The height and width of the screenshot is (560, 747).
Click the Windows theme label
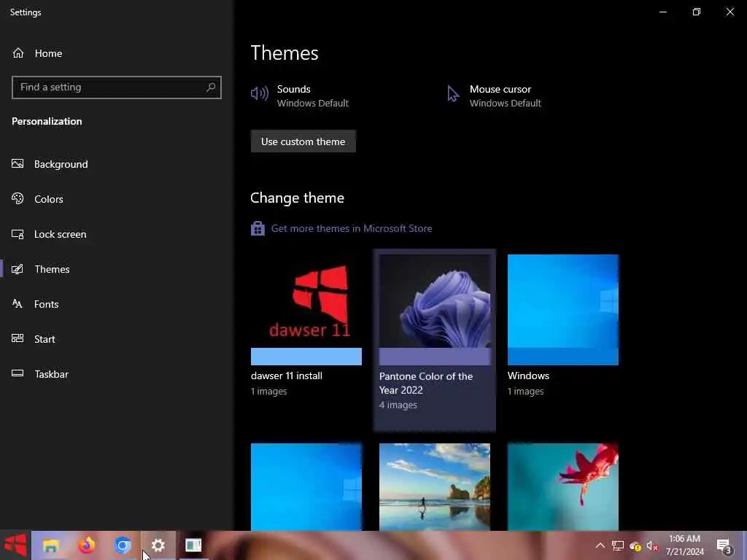pyautogui.click(x=528, y=376)
